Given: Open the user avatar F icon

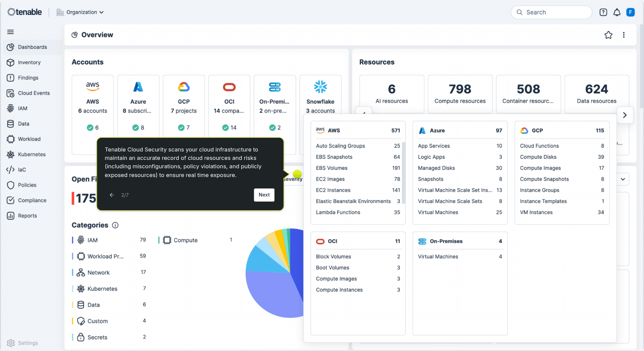Looking at the screenshot, I should coord(631,12).
